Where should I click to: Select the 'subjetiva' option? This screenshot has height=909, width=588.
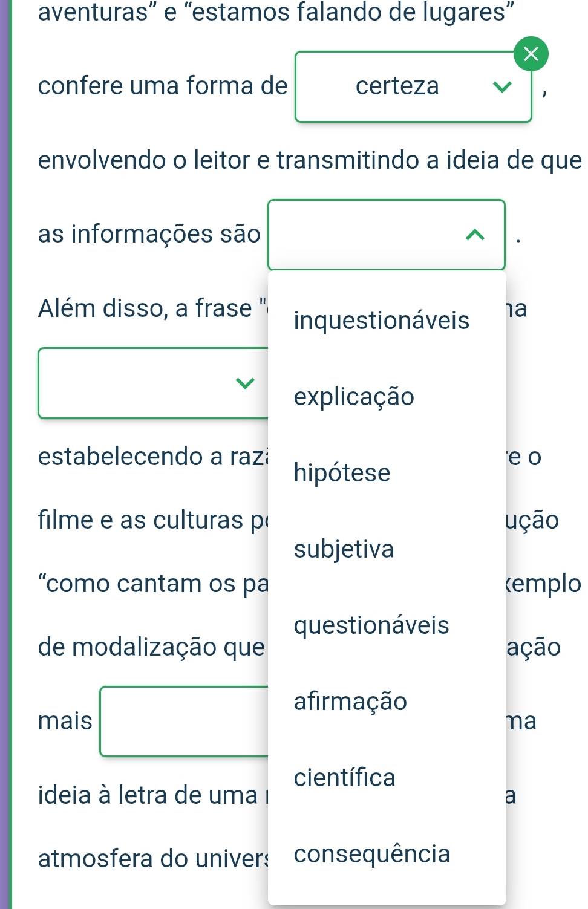(x=344, y=549)
